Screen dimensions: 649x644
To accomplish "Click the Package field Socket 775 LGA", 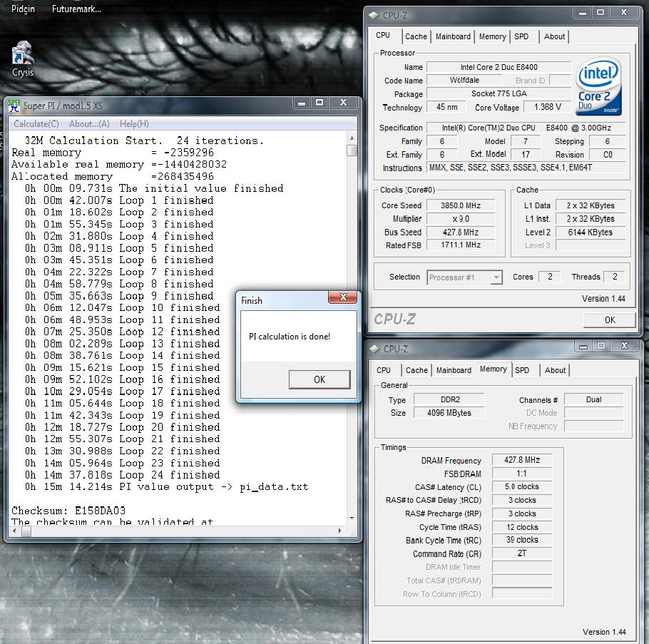I will pos(499,93).
